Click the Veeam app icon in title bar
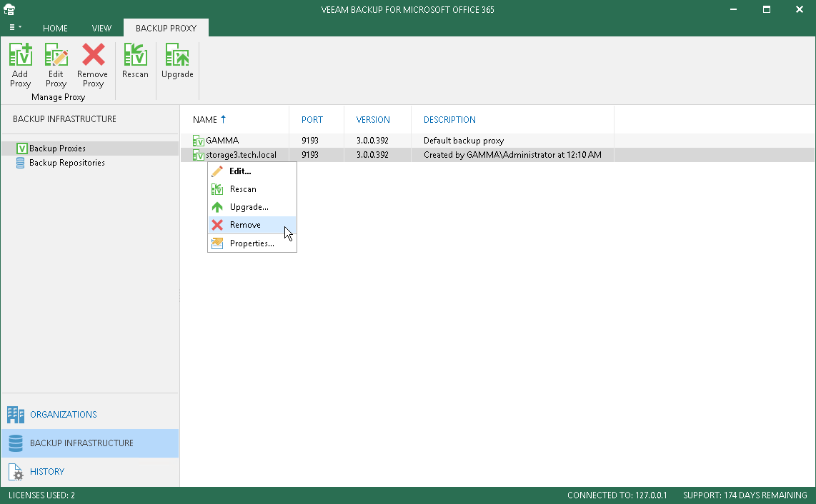 pos(9,9)
